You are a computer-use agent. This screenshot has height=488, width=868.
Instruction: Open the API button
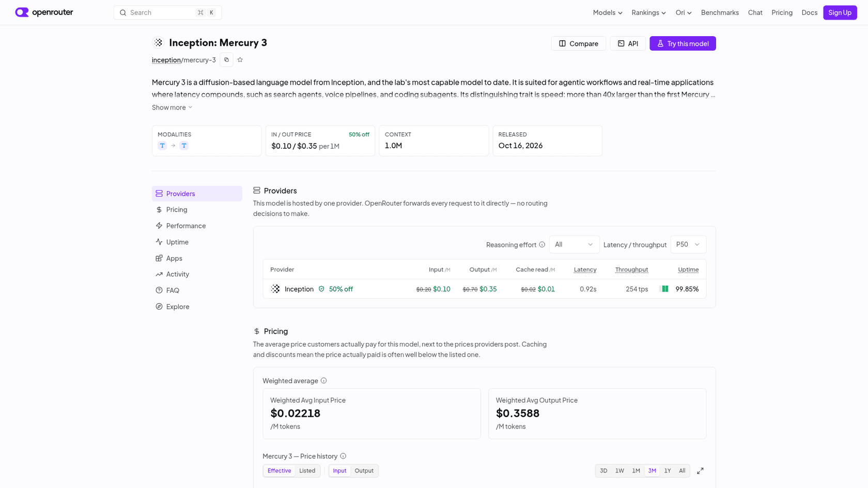(x=628, y=43)
